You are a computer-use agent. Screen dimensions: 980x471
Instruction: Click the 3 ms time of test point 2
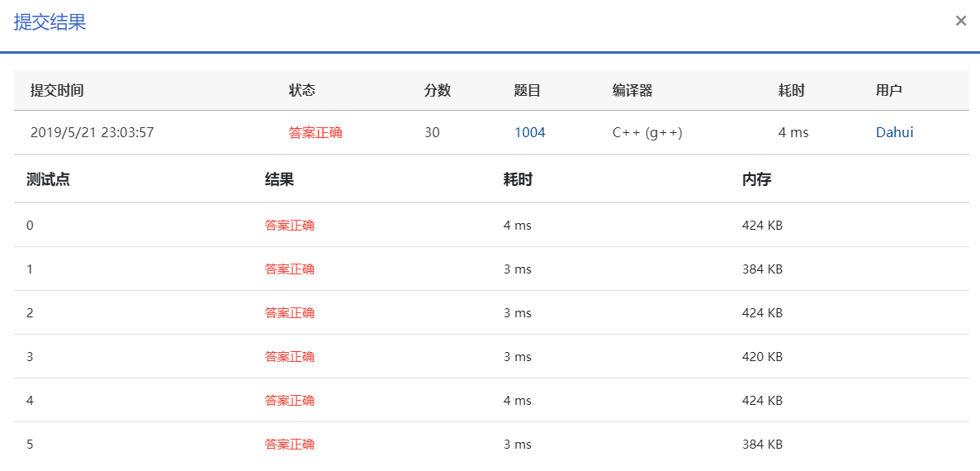517,312
